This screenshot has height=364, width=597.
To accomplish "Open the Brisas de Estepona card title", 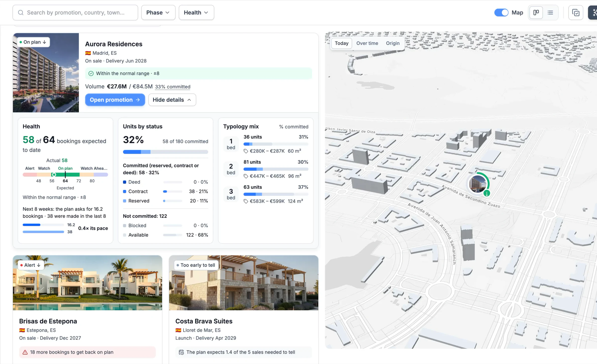I will pos(48,321).
